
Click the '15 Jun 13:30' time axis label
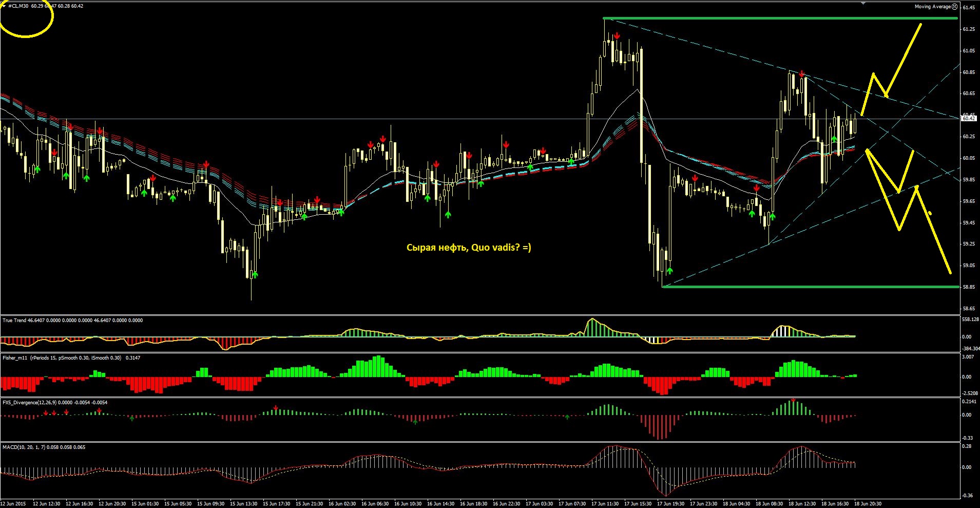click(243, 504)
